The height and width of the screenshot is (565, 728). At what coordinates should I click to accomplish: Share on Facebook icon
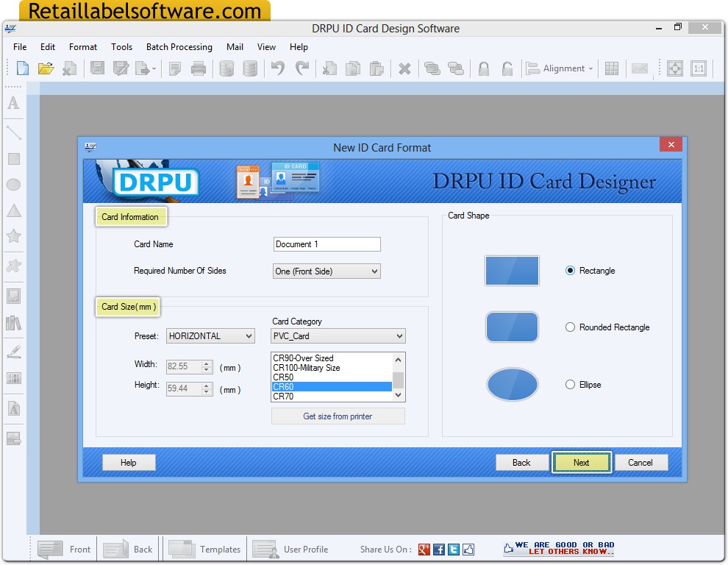coord(439,550)
